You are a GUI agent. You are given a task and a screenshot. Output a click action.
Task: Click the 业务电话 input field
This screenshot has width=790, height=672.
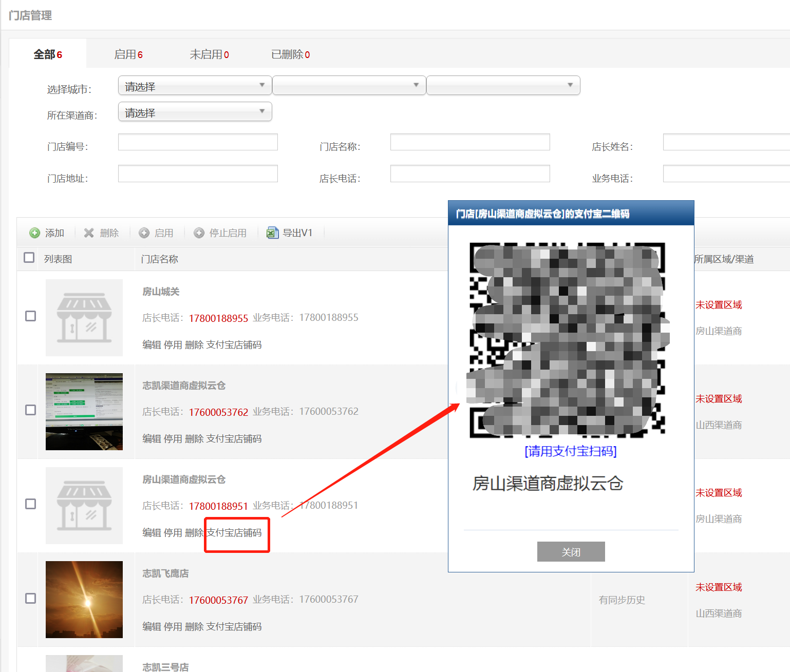point(726,174)
